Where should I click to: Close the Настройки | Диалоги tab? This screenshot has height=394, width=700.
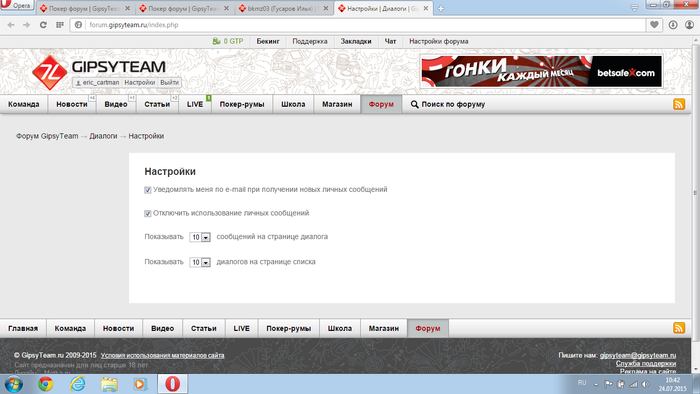pos(426,8)
